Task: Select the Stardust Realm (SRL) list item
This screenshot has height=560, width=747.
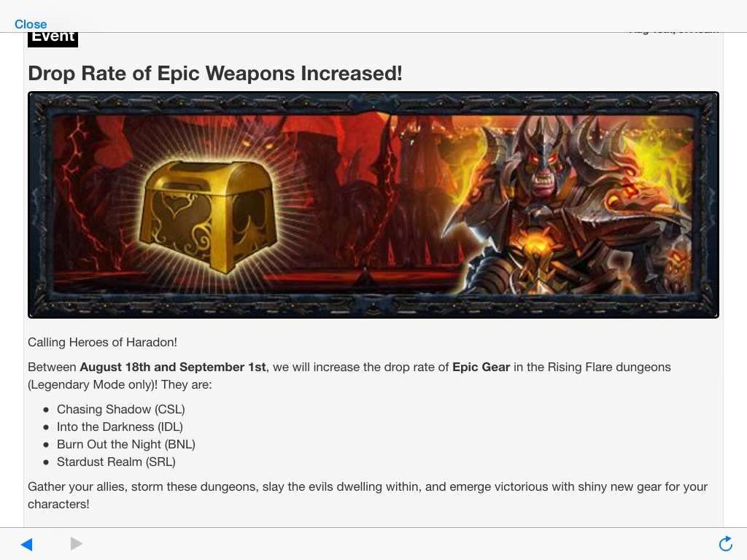Action: (116, 462)
